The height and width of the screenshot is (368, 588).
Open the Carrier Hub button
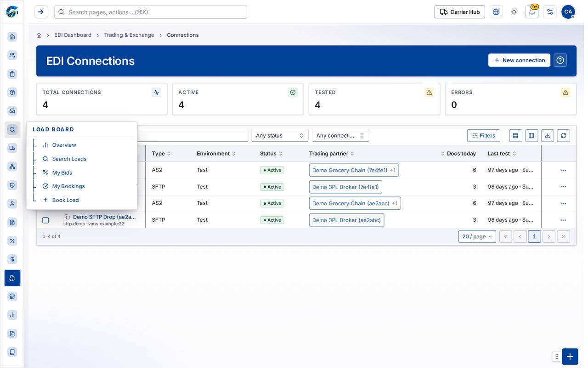[x=460, y=12]
